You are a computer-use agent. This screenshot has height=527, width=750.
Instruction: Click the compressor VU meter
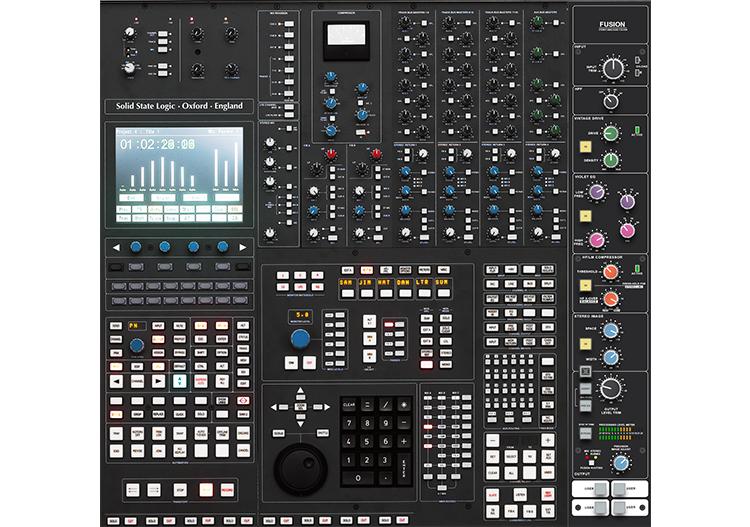click(x=346, y=40)
